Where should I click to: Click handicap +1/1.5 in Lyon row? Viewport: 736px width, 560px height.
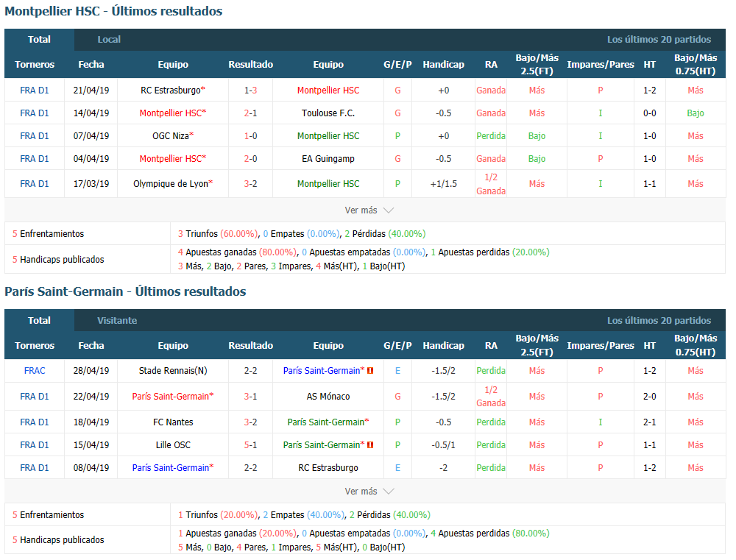444,184
